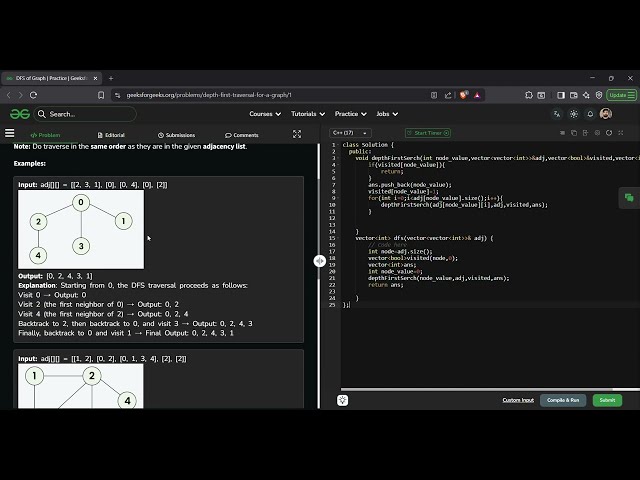Expand the Practice menu

click(351, 114)
